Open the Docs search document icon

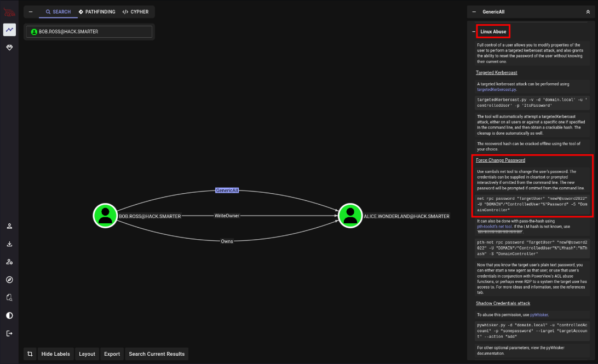(x=9, y=298)
